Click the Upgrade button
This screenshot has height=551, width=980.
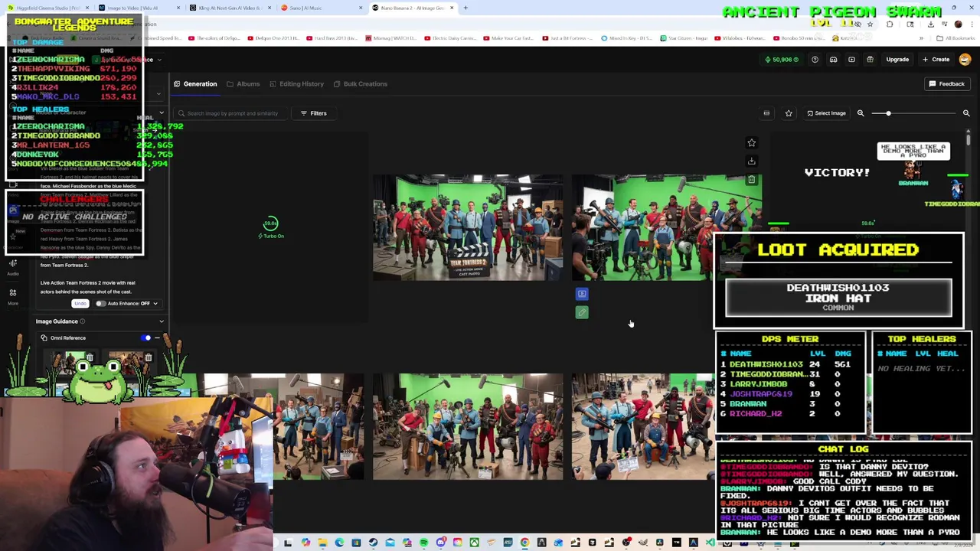(x=897, y=60)
